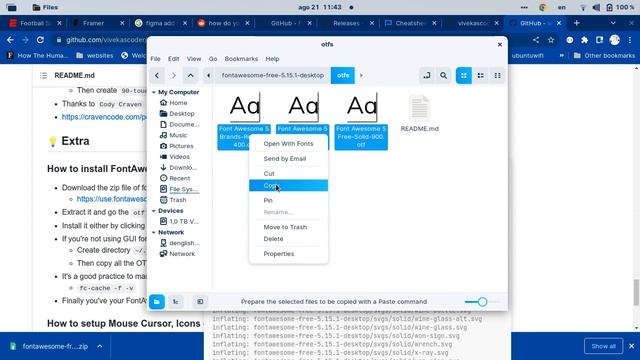This screenshot has width=640, height=360.
Task: Switch to list view
Action: (x=480, y=76)
